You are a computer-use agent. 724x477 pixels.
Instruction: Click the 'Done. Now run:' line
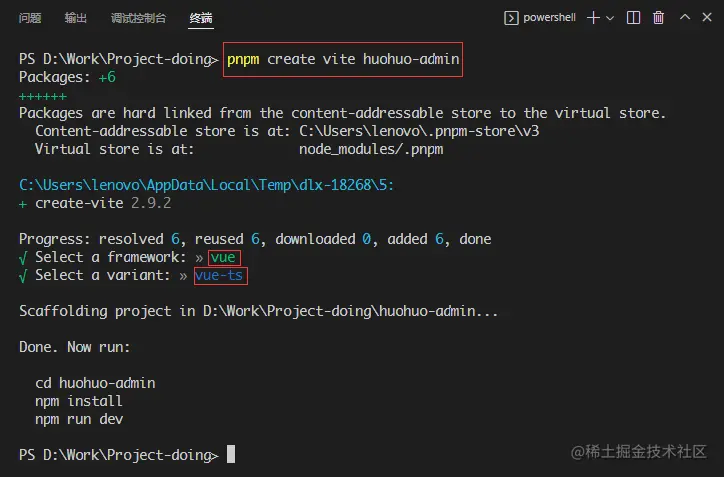(75, 347)
